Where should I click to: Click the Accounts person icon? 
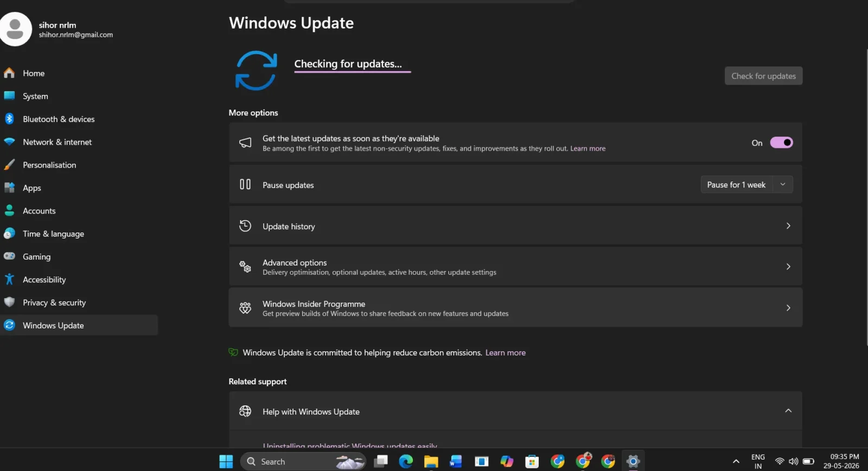click(9, 210)
